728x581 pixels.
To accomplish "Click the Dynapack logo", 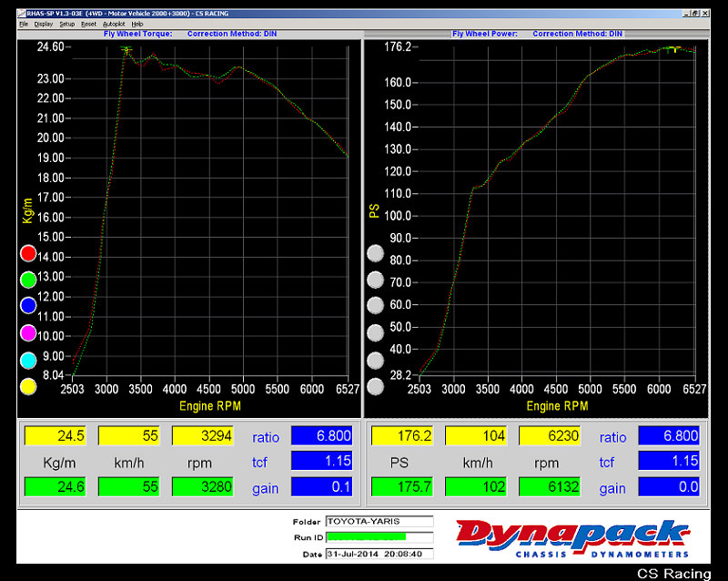I will tap(573, 538).
